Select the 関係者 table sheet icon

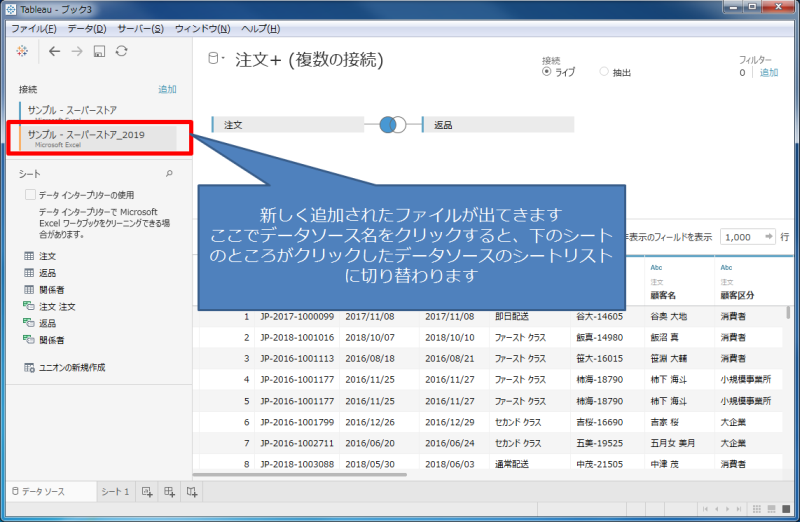(x=29, y=289)
